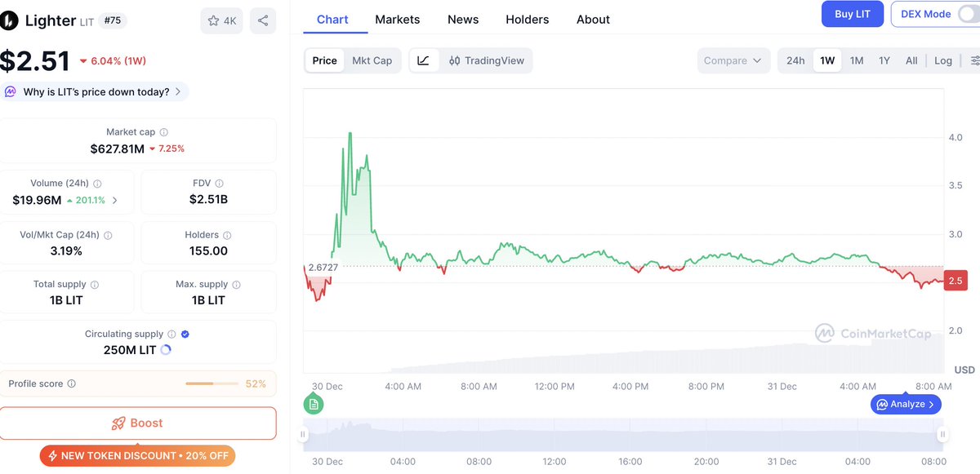The width and height of the screenshot is (980, 474).
Task: Select the 1Y time range
Action: pyautogui.click(x=884, y=60)
